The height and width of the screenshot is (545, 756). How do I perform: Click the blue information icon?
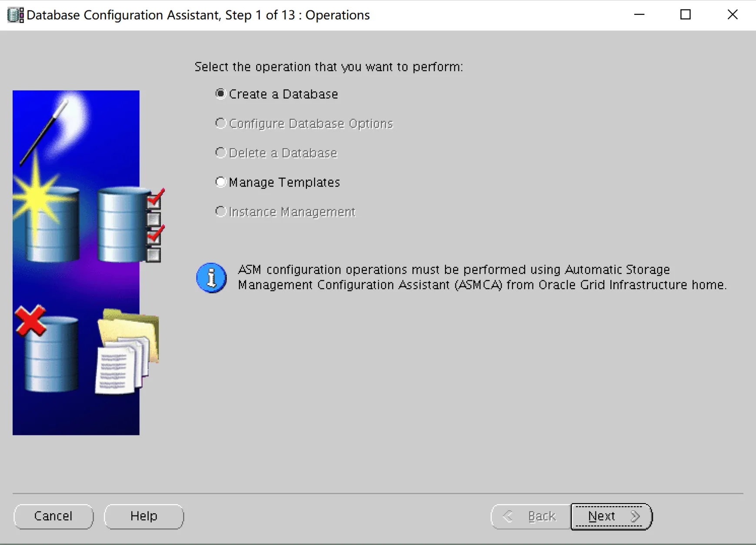[x=211, y=278]
